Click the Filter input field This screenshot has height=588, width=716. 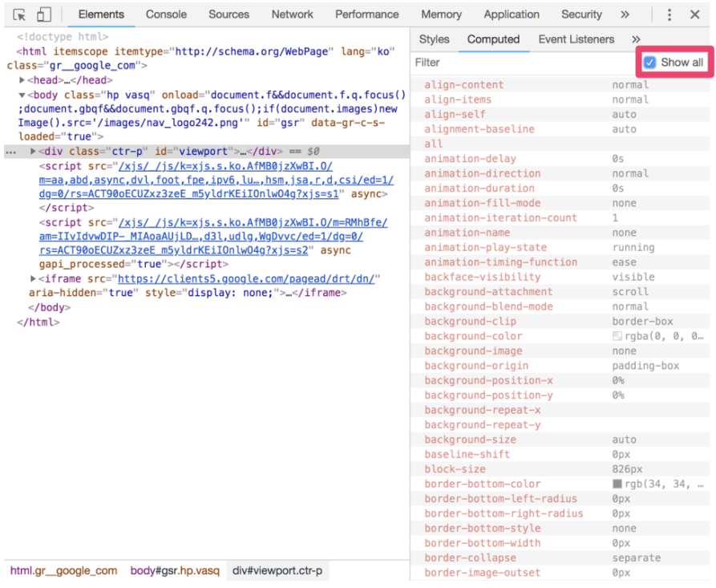point(523,63)
